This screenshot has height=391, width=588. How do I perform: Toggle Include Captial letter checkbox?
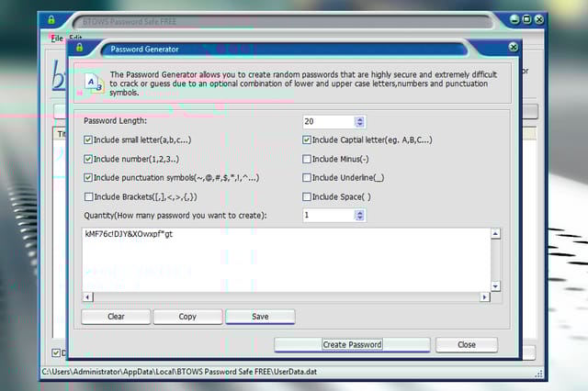coord(307,140)
